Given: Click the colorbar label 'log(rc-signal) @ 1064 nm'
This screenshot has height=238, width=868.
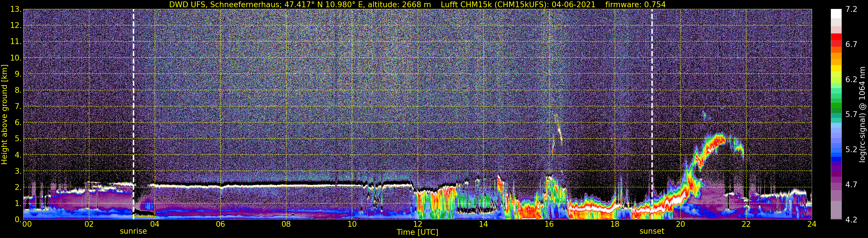Looking at the screenshot, I should click(x=862, y=114).
